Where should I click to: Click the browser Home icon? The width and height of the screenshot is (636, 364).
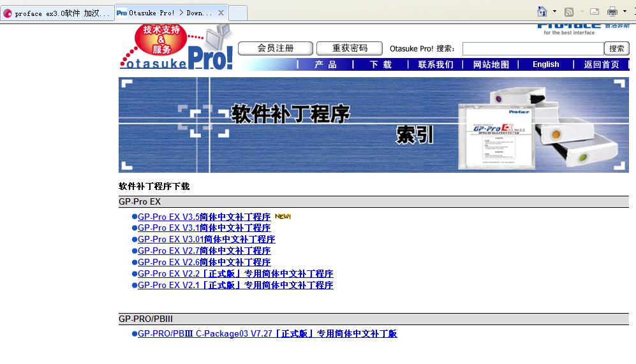tap(542, 11)
